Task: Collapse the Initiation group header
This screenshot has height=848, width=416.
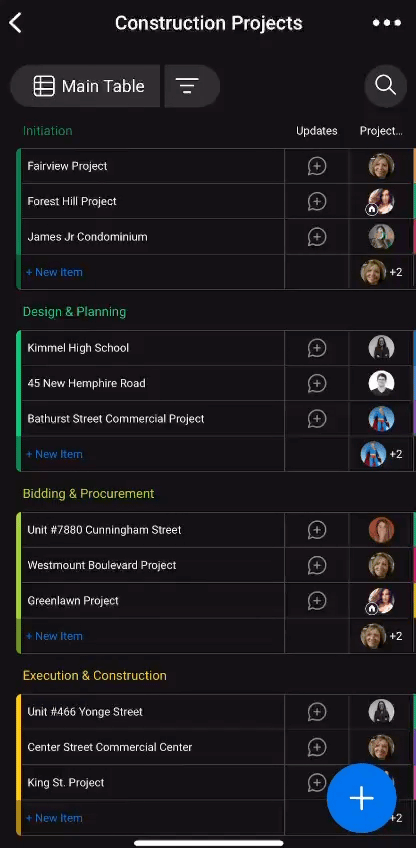Action: click(x=48, y=131)
